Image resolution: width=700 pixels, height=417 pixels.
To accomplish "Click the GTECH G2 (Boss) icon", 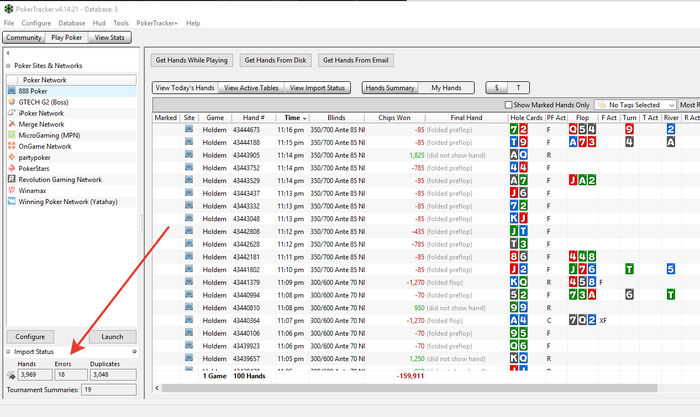I will (x=12, y=102).
